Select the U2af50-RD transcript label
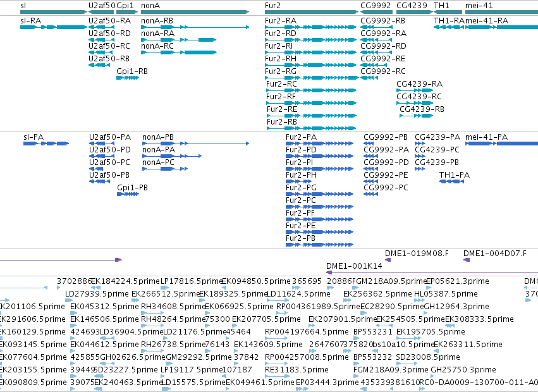Viewport: 538px width, 392px height. click(109, 34)
